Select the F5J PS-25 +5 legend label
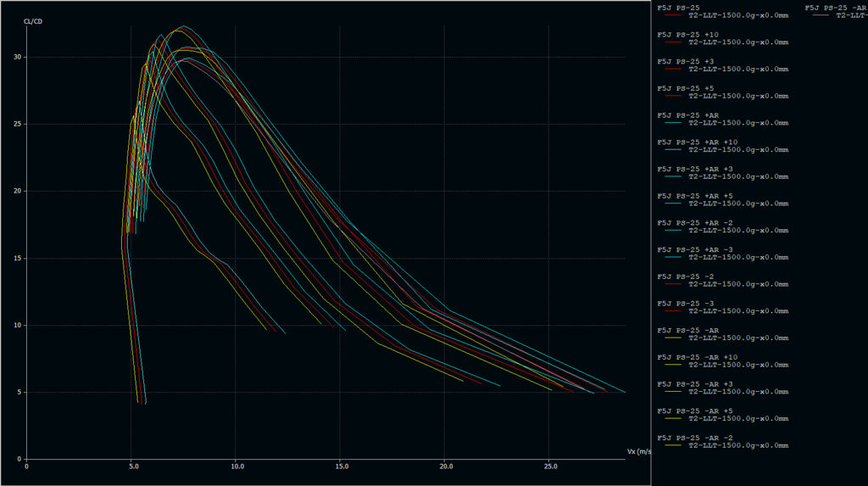The width and height of the screenshot is (868, 486). [x=685, y=88]
